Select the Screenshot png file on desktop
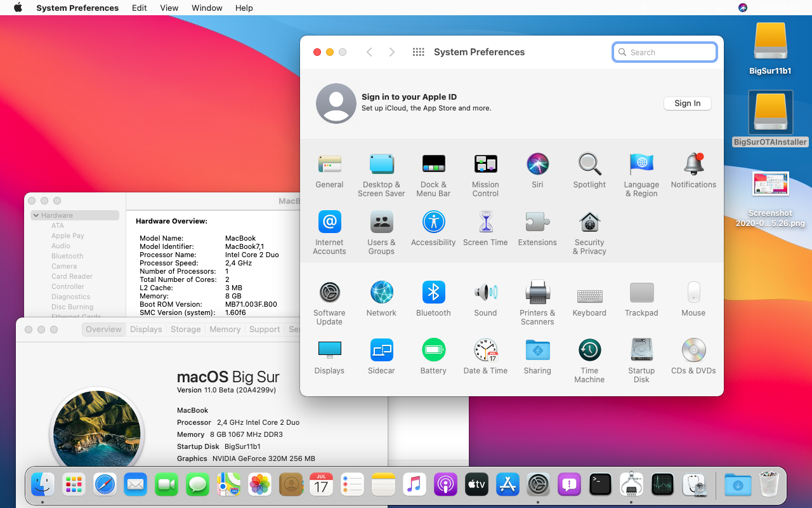The width and height of the screenshot is (812, 508). coord(770,199)
